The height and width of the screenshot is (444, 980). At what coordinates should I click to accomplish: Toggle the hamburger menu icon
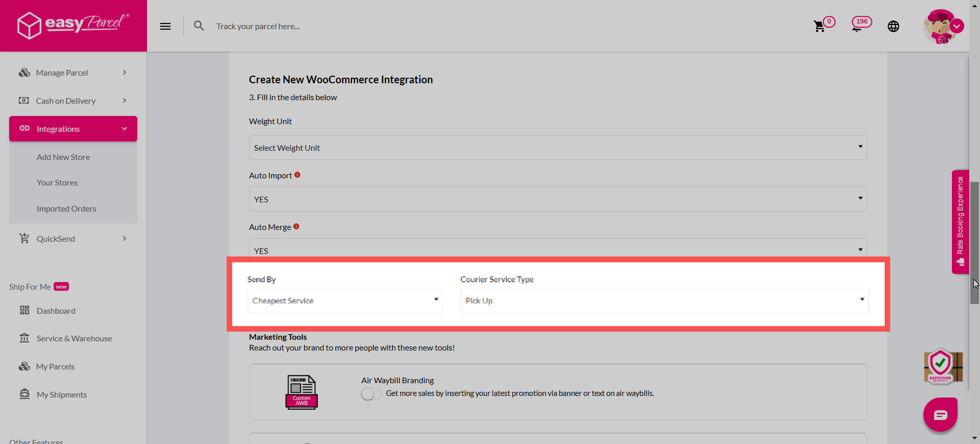pyautogui.click(x=165, y=26)
